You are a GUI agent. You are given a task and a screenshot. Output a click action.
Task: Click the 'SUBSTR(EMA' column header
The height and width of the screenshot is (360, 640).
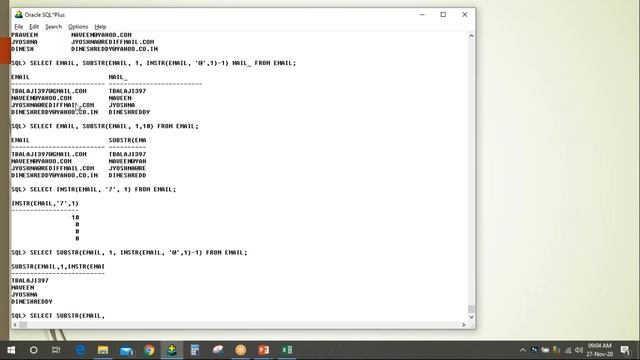point(127,140)
